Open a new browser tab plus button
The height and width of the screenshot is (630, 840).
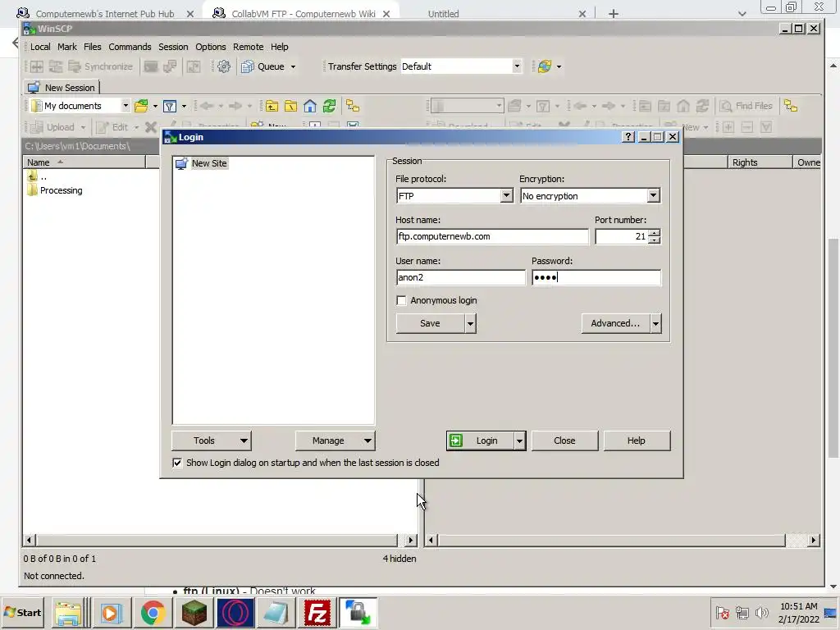614,13
